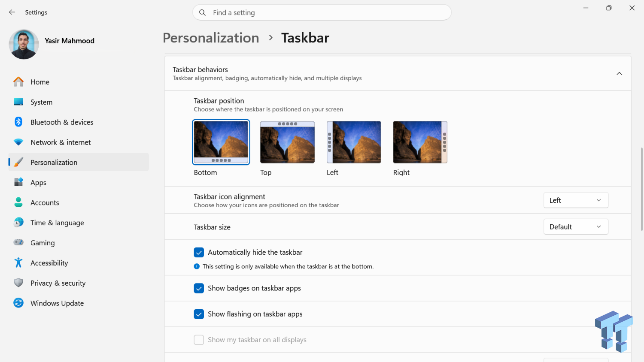Click the Accounts person icon
644x362 pixels.
tap(18, 202)
